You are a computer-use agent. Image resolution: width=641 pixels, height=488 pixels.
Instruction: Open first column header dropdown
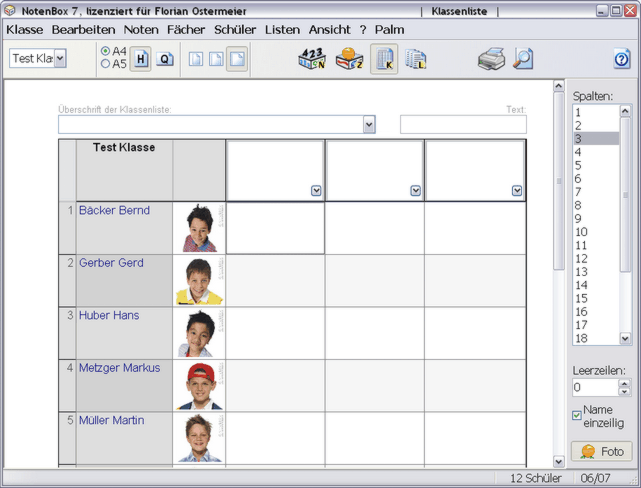point(316,190)
